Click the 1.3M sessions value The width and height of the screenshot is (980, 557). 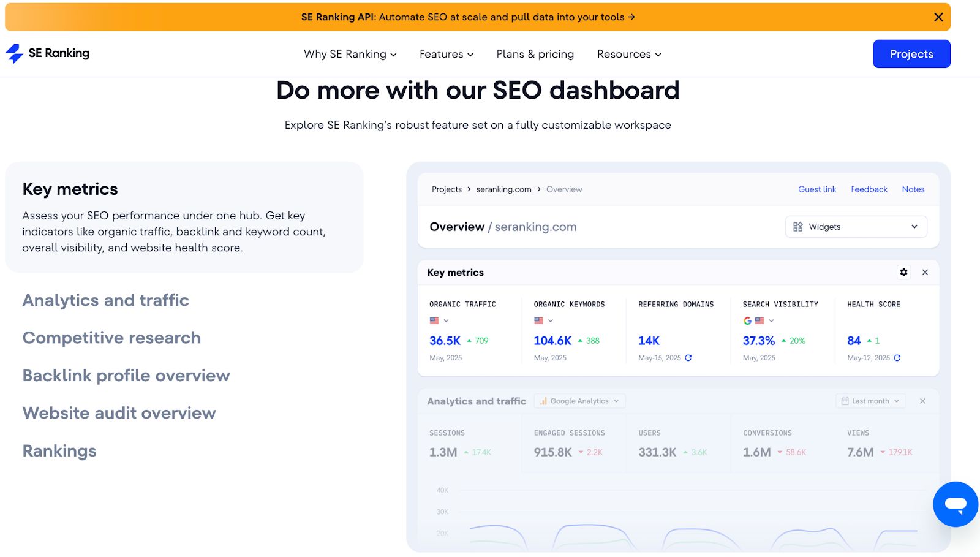pyautogui.click(x=443, y=452)
